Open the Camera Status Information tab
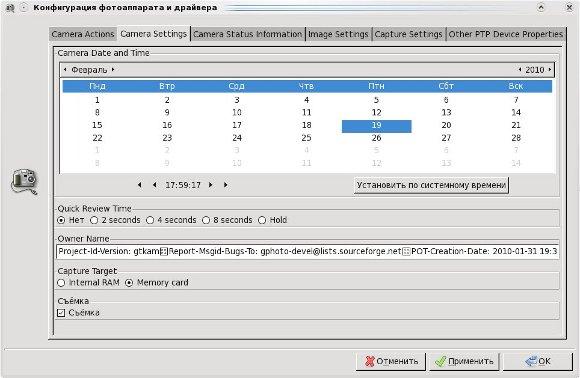The height and width of the screenshot is (378, 580). pos(248,34)
